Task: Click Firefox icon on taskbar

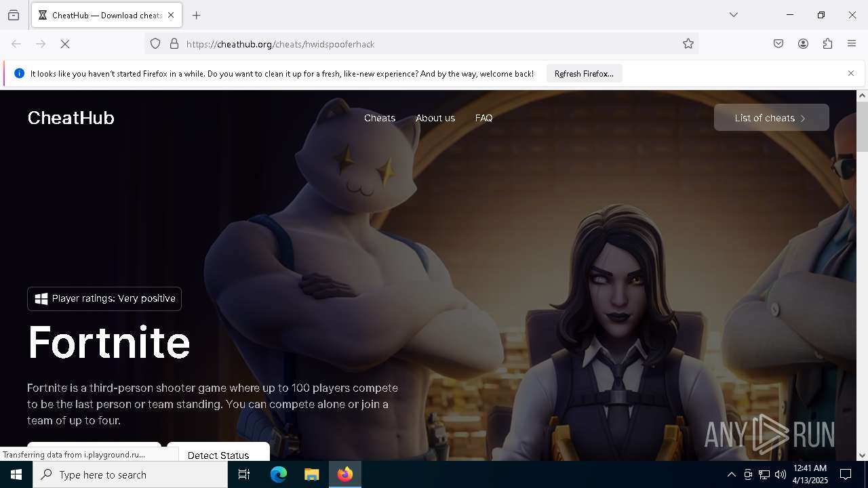Action: pos(345,474)
